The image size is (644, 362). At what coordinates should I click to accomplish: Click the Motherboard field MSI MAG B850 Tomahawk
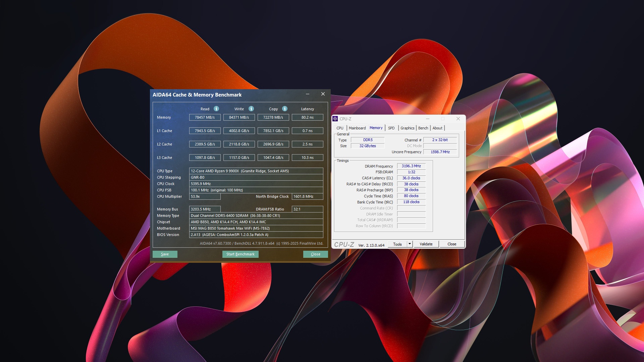pyautogui.click(x=256, y=228)
